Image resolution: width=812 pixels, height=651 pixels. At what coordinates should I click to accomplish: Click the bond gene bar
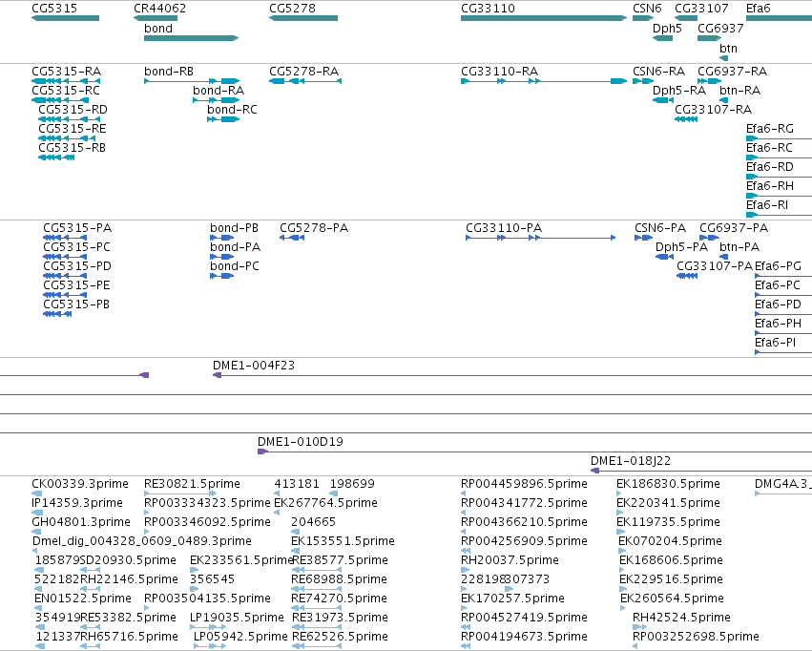[x=191, y=38]
